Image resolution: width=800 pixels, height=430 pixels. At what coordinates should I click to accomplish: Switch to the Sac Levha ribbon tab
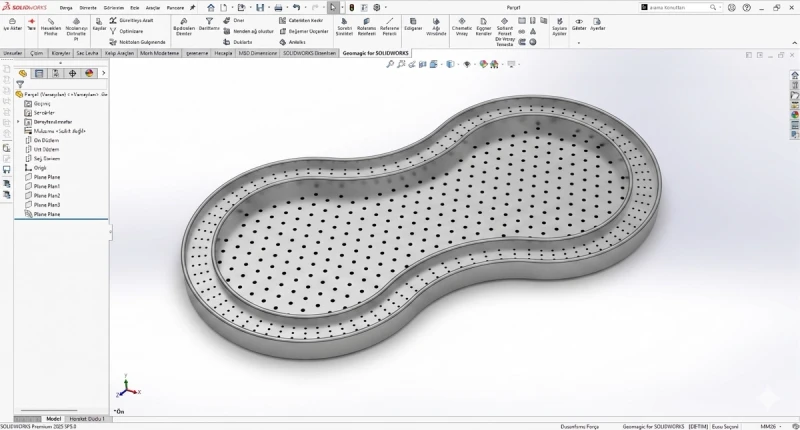pos(87,53)
